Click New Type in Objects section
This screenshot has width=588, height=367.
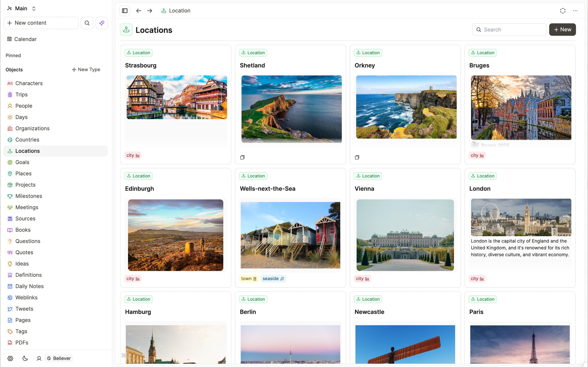[x=86, y=69]
